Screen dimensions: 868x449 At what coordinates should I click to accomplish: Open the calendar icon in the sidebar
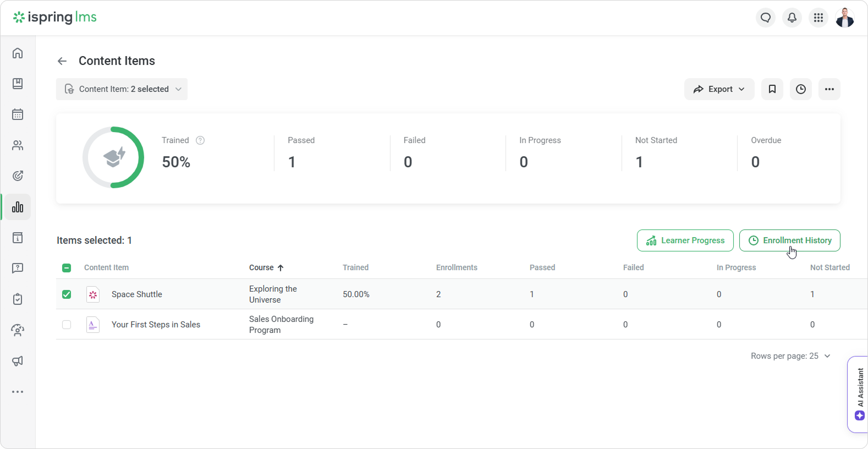coord(18,114)
